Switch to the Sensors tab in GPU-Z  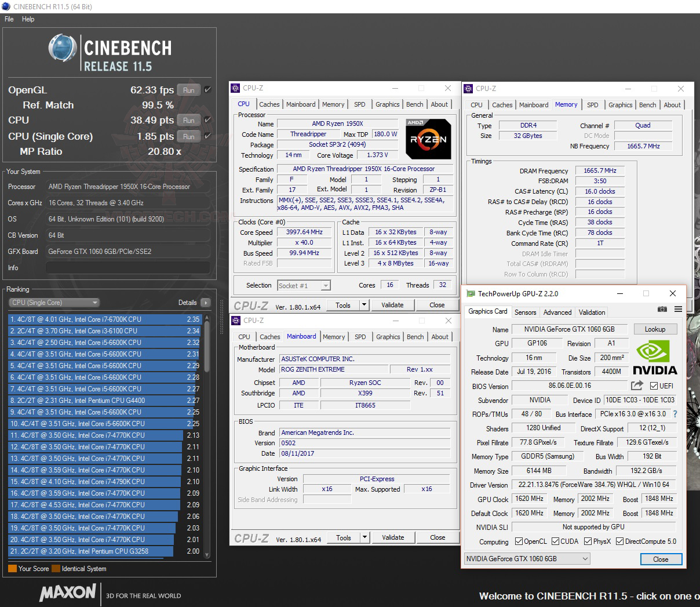526,312
